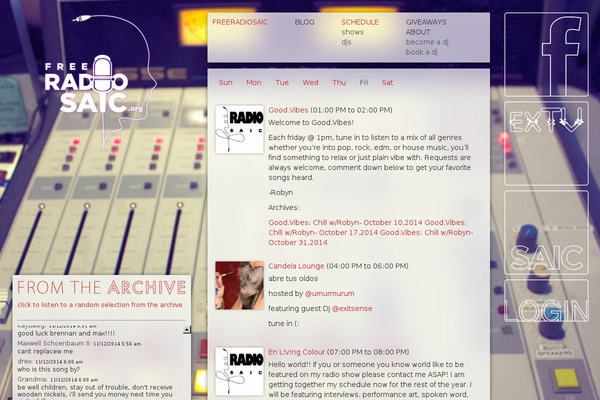Select the Fri schedule tab
The height and width of the screenshot is (400, 600).
pyautogui.click(x=364, y=82)
